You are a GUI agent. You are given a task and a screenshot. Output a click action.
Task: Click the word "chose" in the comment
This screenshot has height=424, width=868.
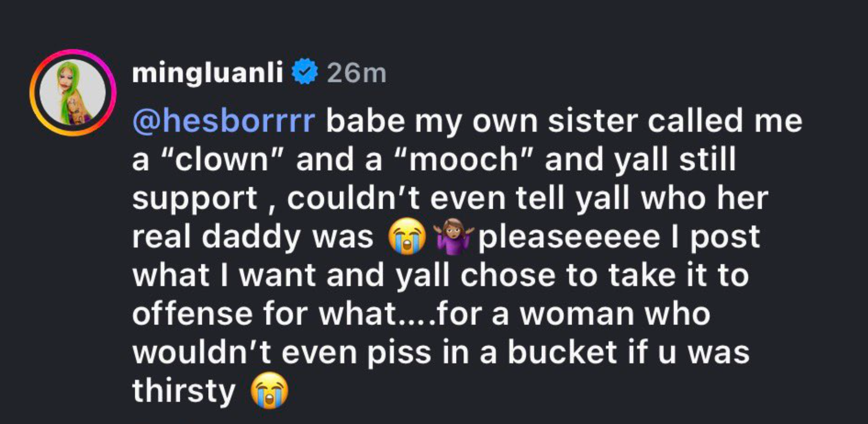tap(508, 275)
